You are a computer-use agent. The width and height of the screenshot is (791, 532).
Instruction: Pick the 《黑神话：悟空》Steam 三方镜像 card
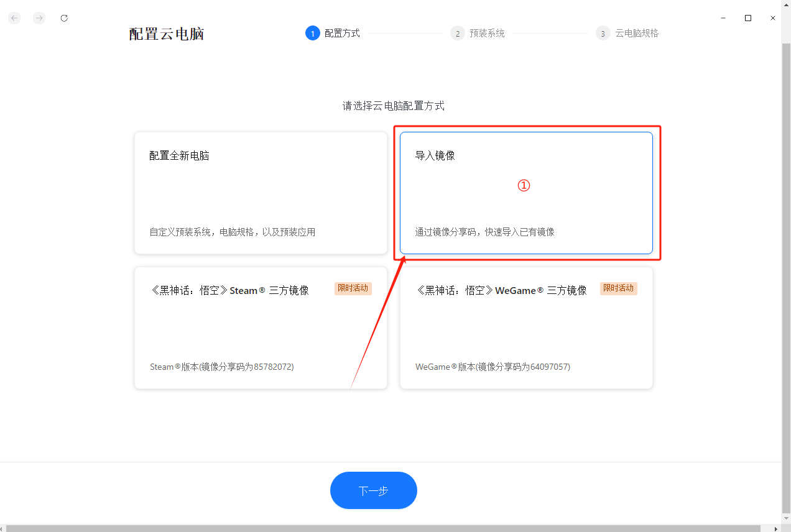click(x=261, y=328)
